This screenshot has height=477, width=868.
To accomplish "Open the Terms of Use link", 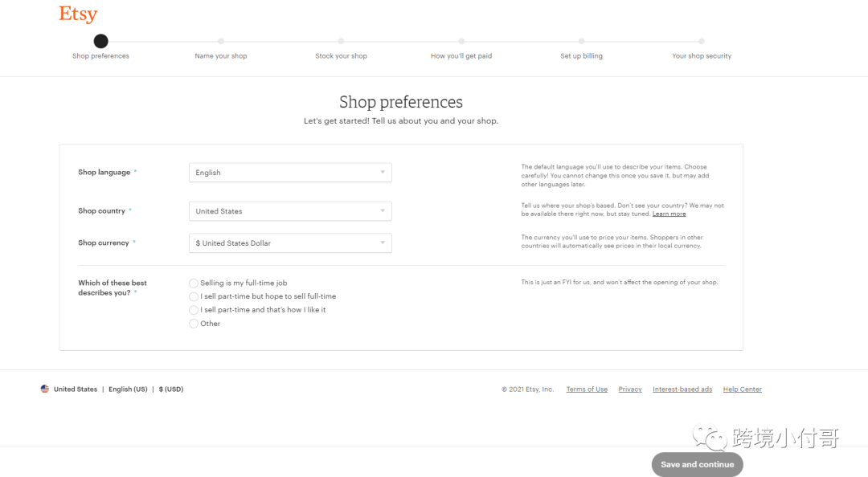I will pos(587,389).
